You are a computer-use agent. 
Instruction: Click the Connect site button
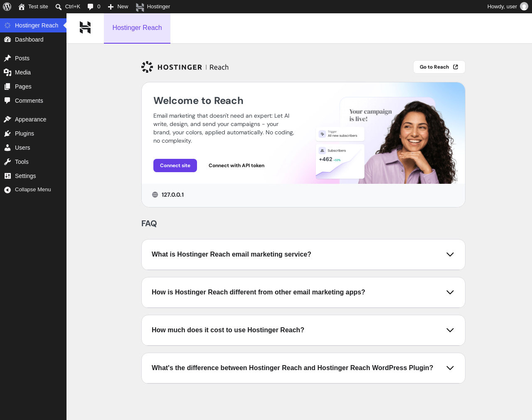(175, 166)
